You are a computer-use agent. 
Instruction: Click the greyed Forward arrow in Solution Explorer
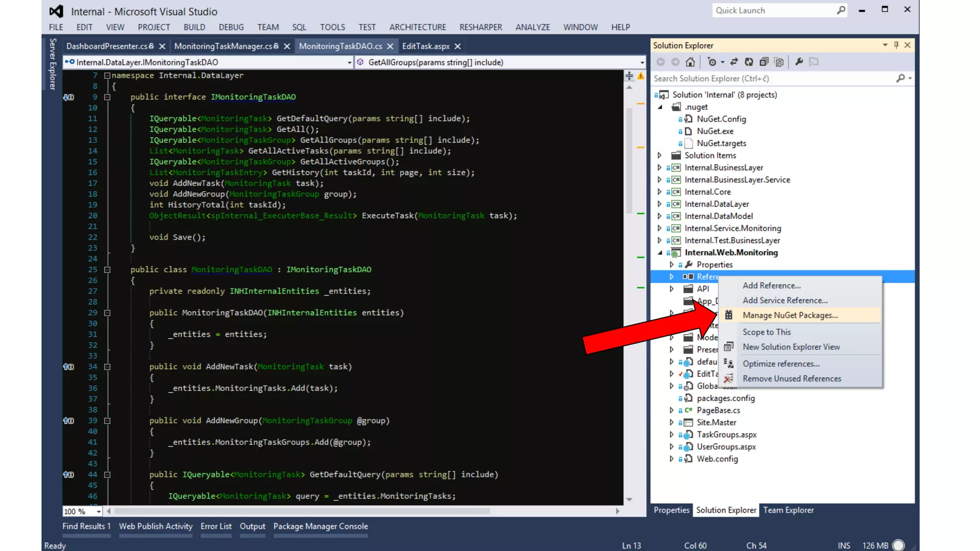[675, 62]
